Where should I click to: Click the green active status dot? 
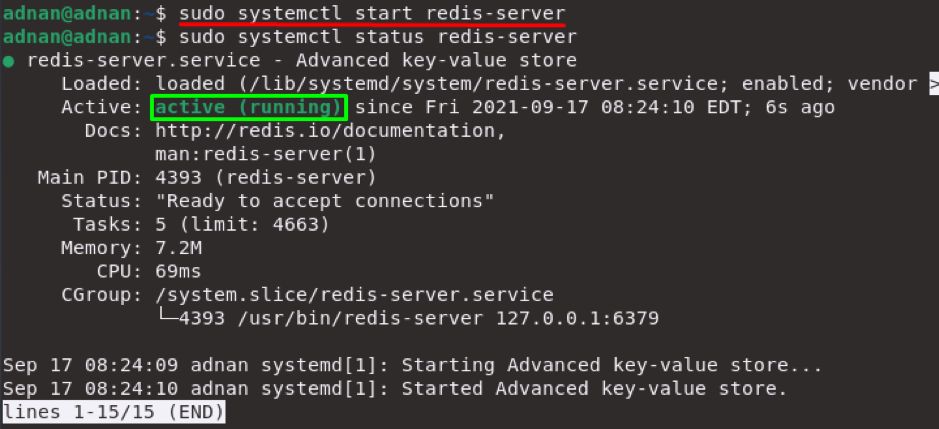pyautogui.click(x=8, y=61)
